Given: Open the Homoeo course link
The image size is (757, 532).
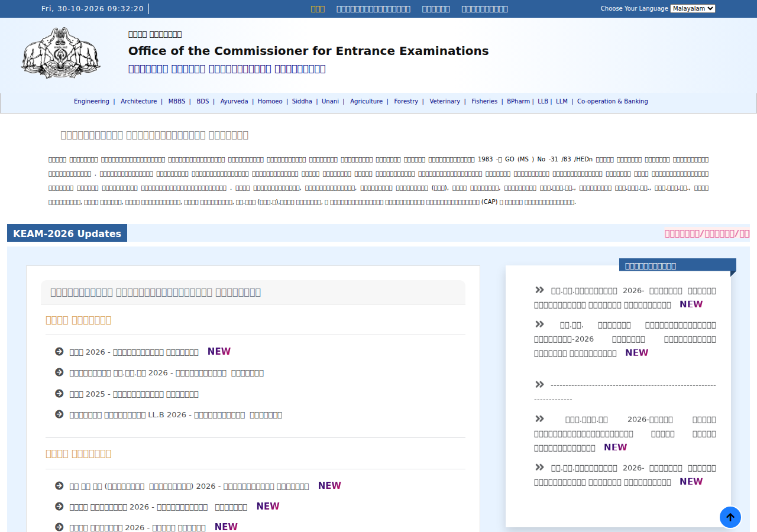Looking at the screenshot, I should point(270,102).
